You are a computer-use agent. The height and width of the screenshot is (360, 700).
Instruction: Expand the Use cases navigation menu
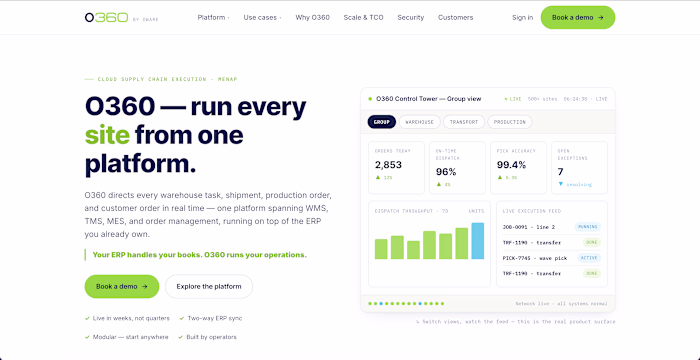[262, 17]
